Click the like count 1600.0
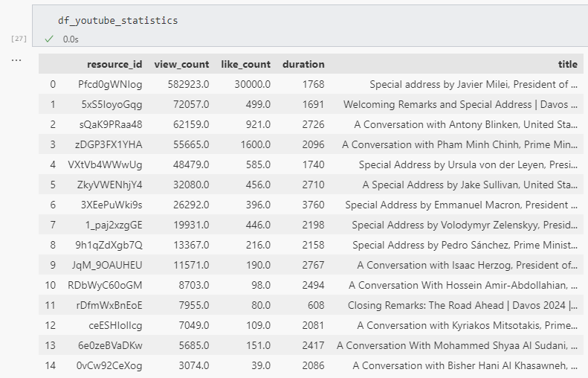The width and height of the screenshot is (588, 378). (x=256, y=144)
